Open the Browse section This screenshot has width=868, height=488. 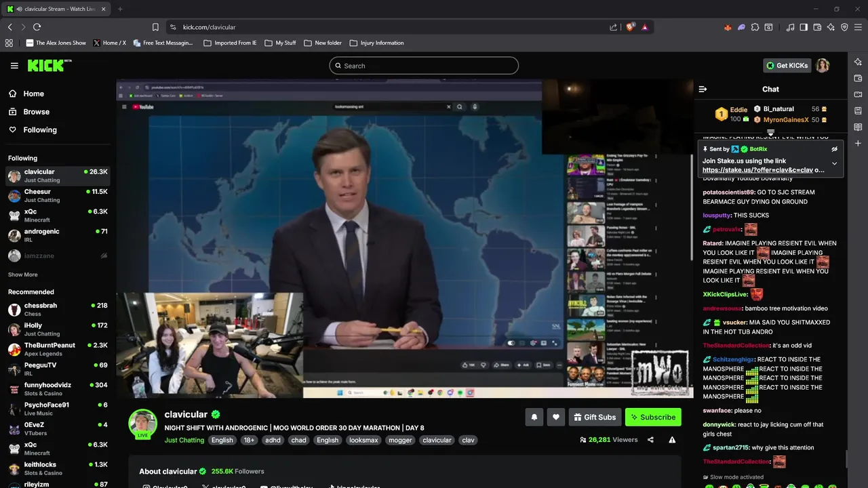coord(36,112)
